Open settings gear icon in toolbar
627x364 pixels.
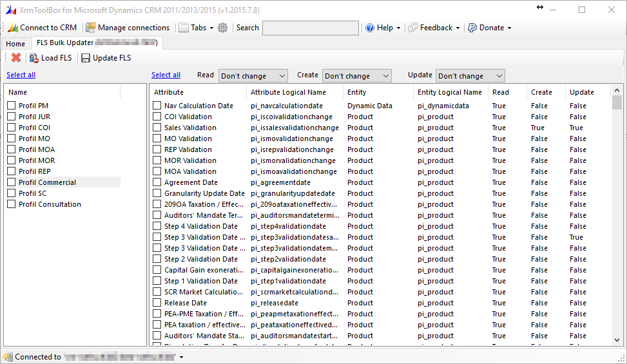point(223,28)
